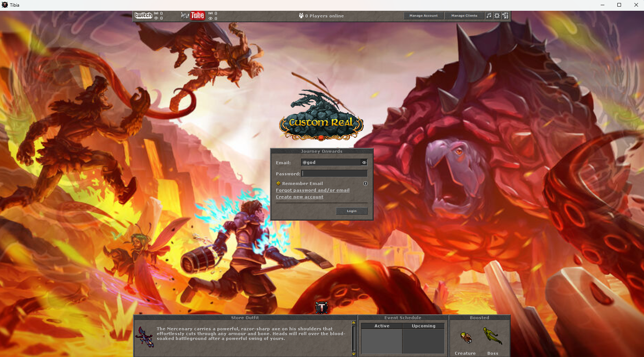The image size is (644, 357).
Task: Click the Email input field
Action: [331, 162]
